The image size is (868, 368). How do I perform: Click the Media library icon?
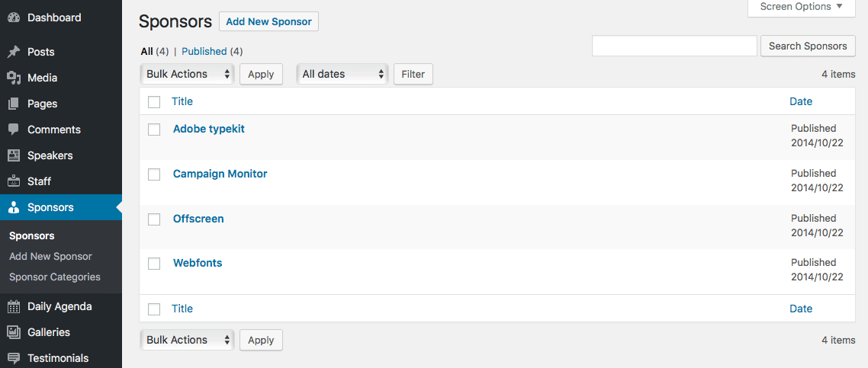coord(14,78)
